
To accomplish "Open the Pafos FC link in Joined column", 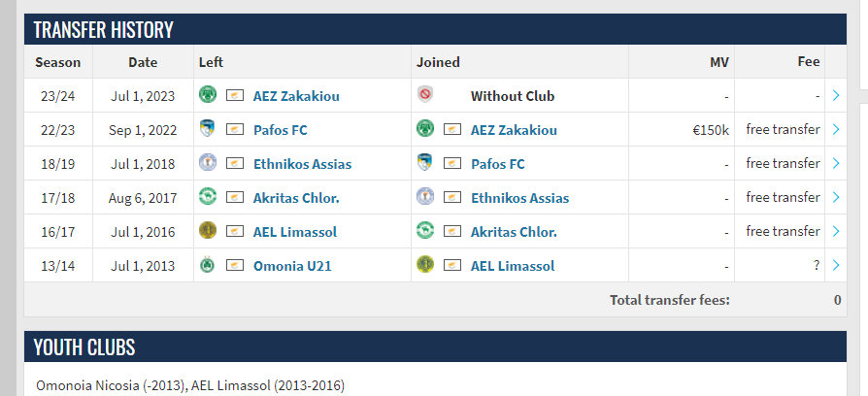I will coord(497,164).
